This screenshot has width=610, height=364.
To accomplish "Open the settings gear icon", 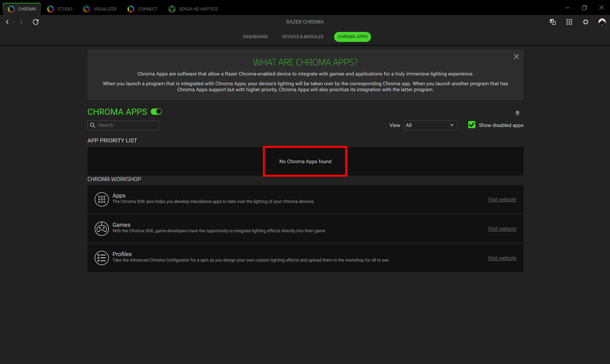I will pyautogui.click(x=585, y=22).
